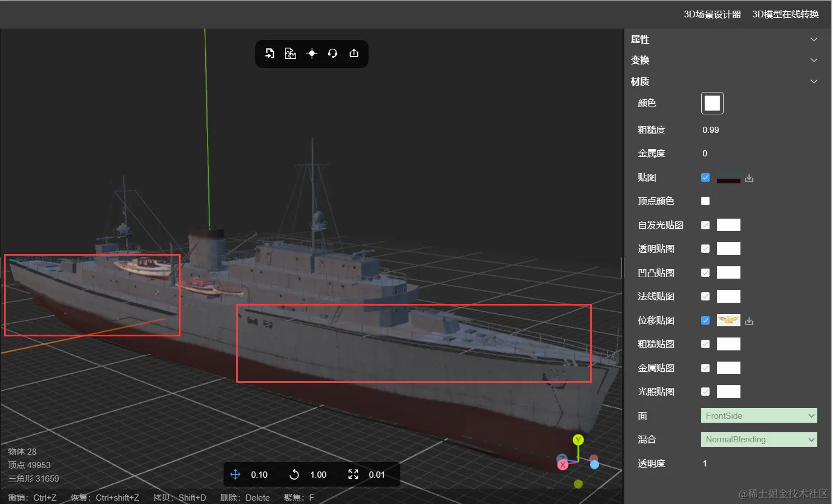Image resolution: width=833 pixels, height=504 pixels.
Task: Click the translate snap value 0.10
Action: [x=259, y=475]
